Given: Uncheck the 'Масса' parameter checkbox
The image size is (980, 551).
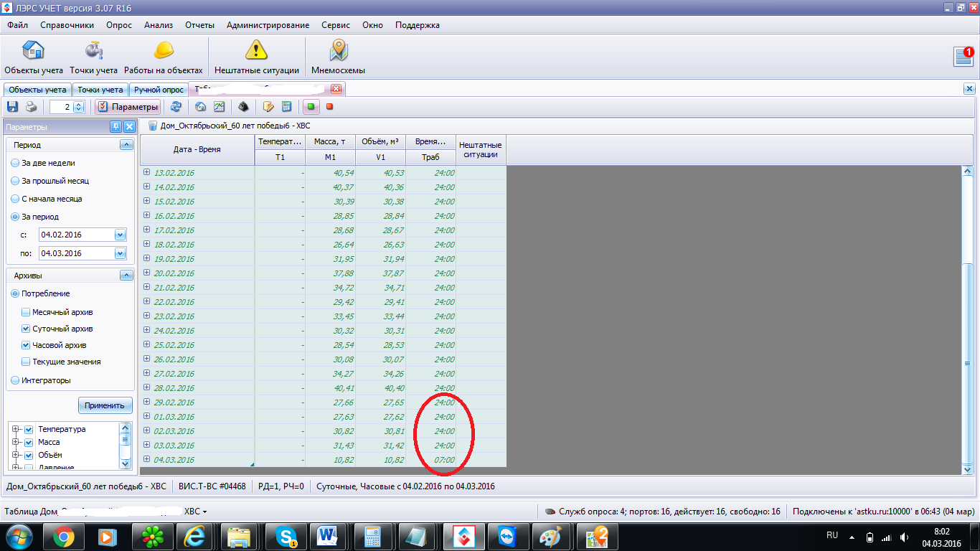Looking at the screenshot, I should pyautogui.click(x=29, y=442).
